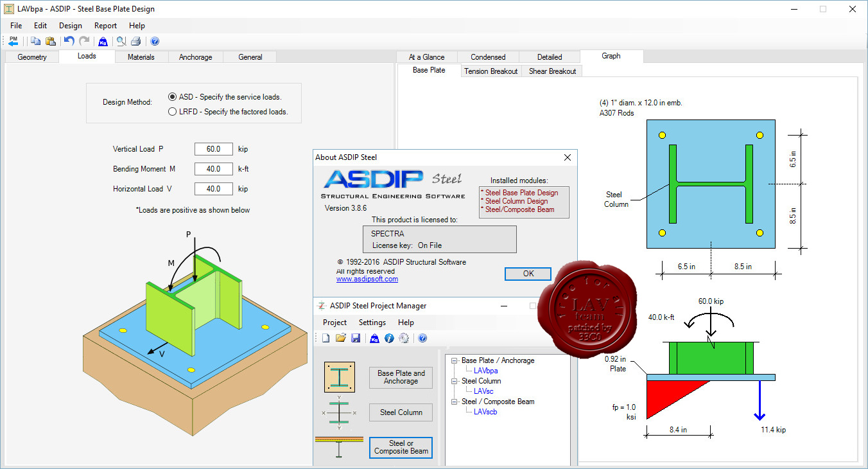The height and width of the screenshot is (469, 868).
Task: Click the base plate module picture icon
Action: (340, 376)
